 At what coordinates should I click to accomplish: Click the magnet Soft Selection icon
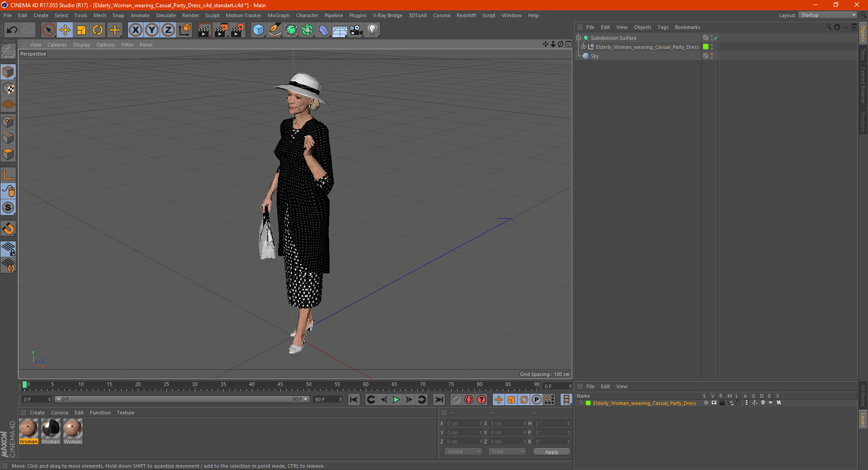pyautogui.click(x=8, y=229)
